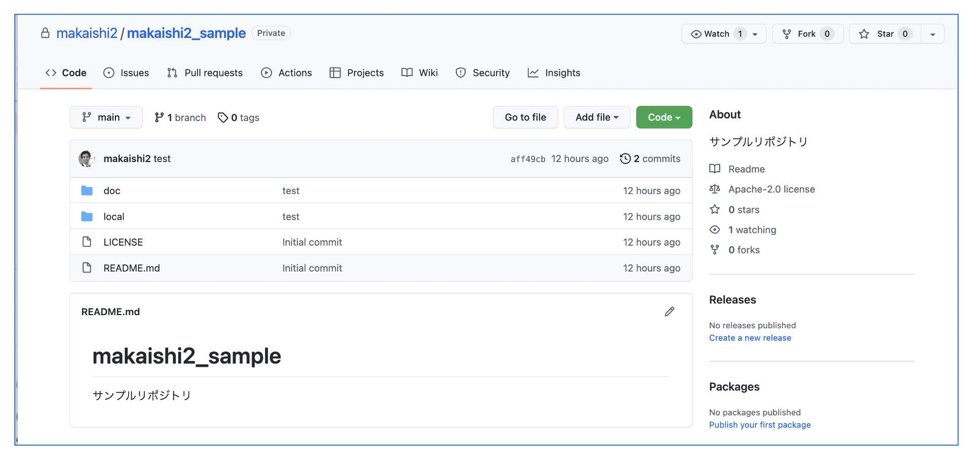This screenshot has height=464, width=980.
Task: Open the Issues tab
Action: (126, 73)
